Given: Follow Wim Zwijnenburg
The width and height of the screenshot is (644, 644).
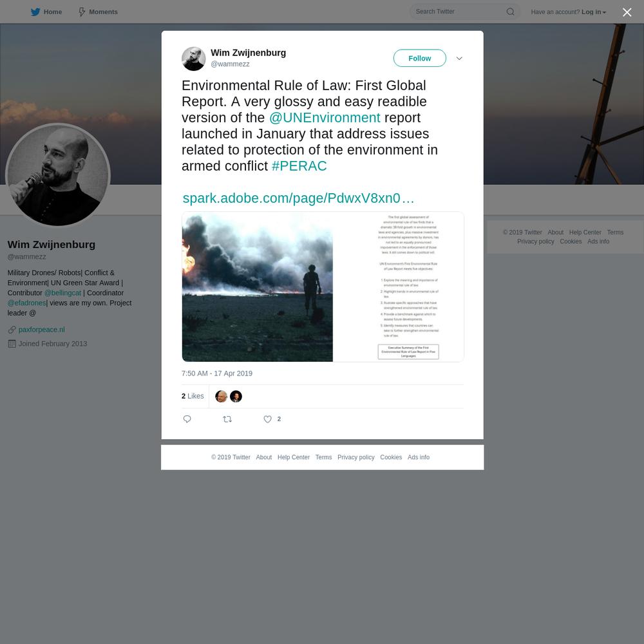Looking at the screenshot, I should point(419,59).
